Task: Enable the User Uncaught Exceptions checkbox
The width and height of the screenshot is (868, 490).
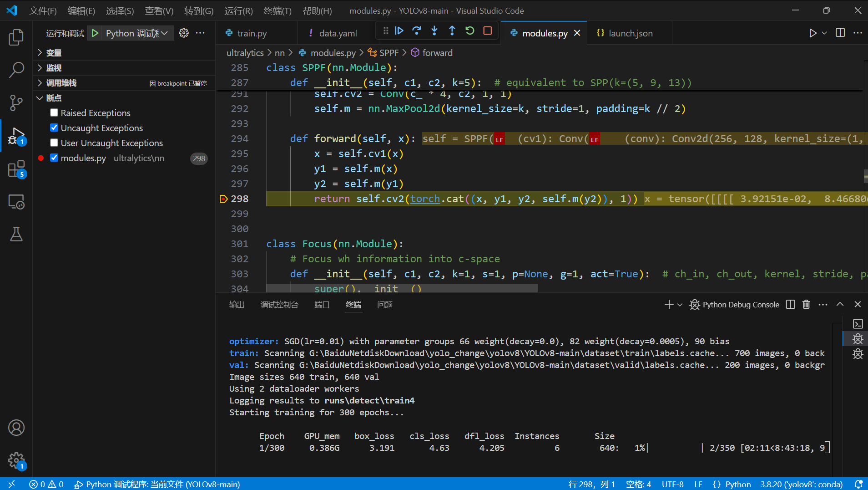Action: click(x=54, y=143)
